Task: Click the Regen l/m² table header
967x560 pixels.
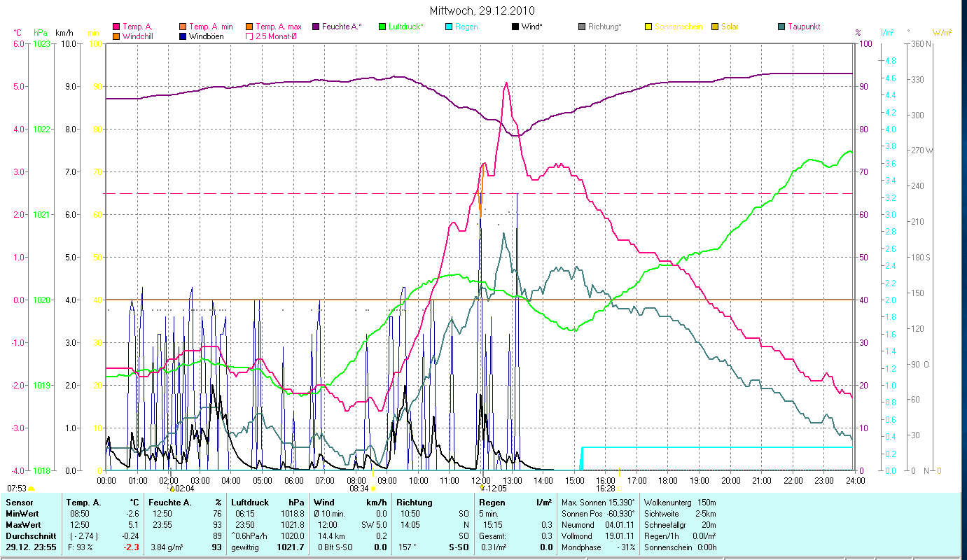Action: 515,503
